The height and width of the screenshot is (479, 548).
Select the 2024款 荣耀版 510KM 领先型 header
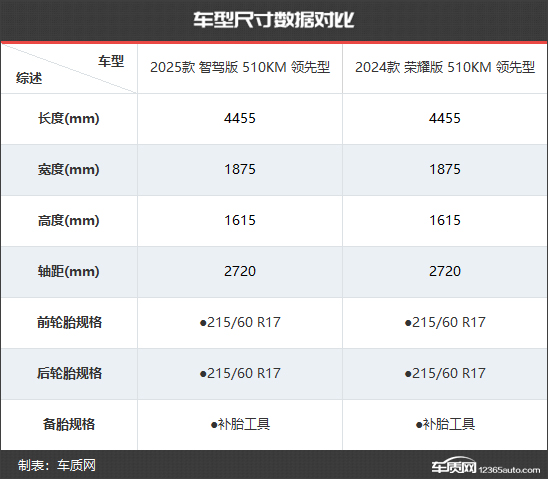coord(445,67)
